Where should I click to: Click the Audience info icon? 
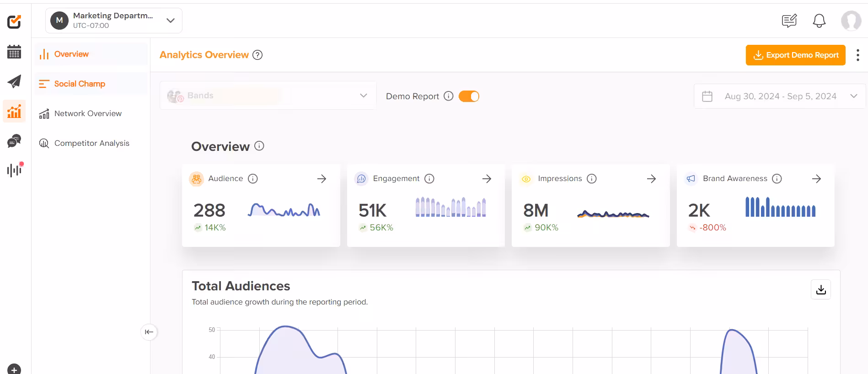(x=253, y=179)
